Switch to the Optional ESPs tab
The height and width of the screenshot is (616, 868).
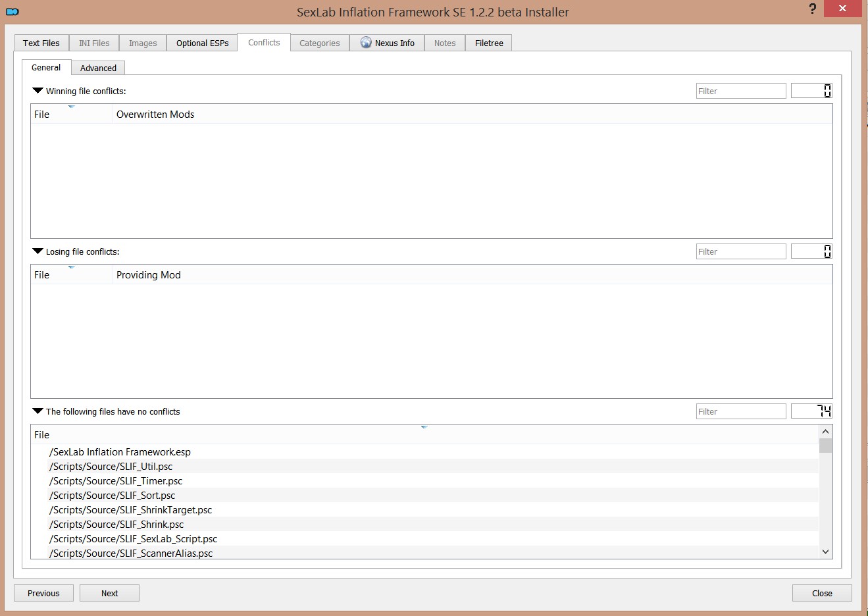[x=201, y=42]
